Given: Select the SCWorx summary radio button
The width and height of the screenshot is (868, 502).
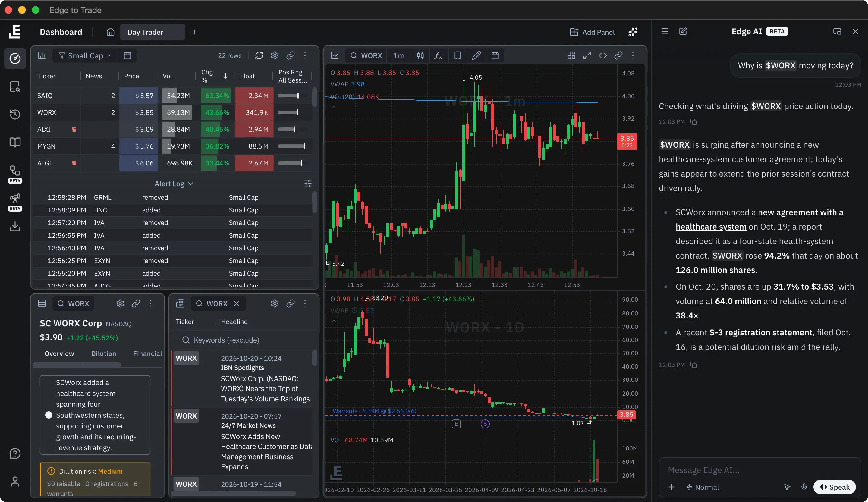Looking at the screenshot, I should pos(49,415).
